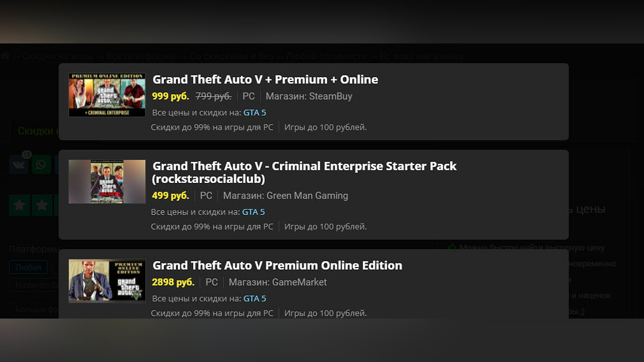Click the GTA 5 link in the SteamBuy offer
Image resolution: width=644 pixels, height=362 pixels.
click(254, 113)
